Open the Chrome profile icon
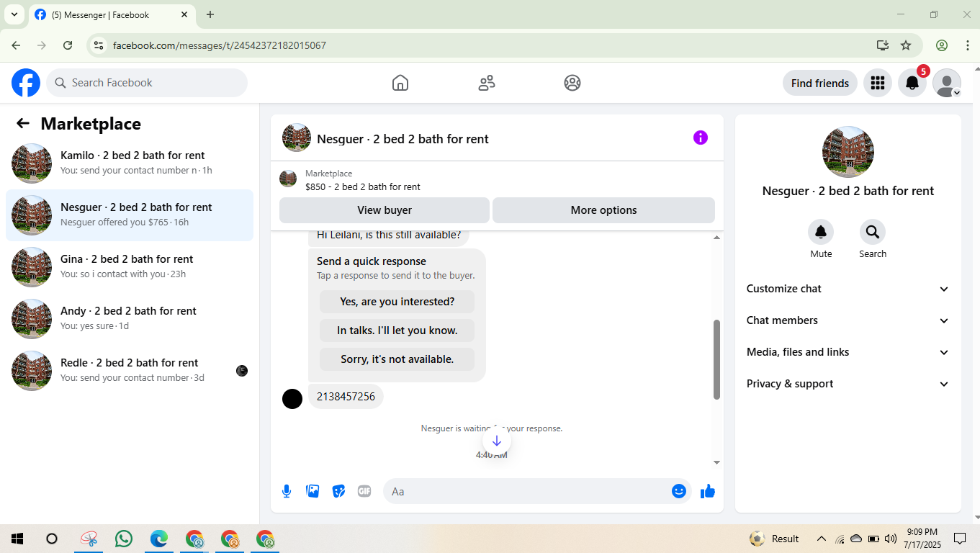980x553 pixels. (x=942, y=45)
